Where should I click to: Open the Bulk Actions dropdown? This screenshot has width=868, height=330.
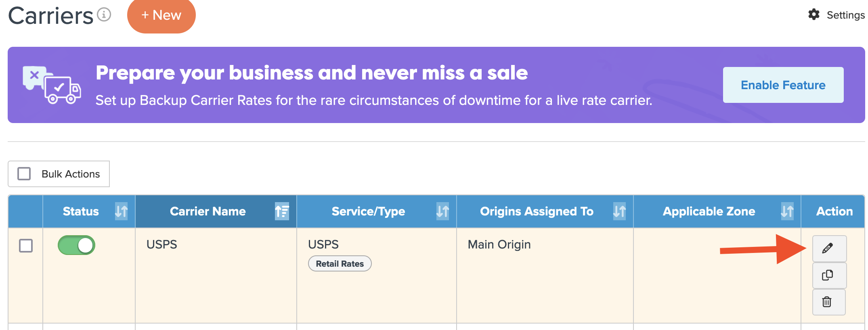tap(71, 174)
